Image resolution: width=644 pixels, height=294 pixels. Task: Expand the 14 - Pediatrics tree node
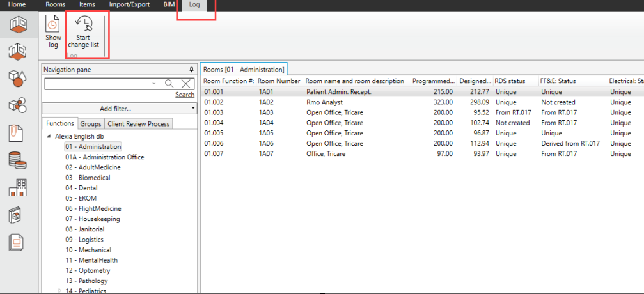point(59,291)
